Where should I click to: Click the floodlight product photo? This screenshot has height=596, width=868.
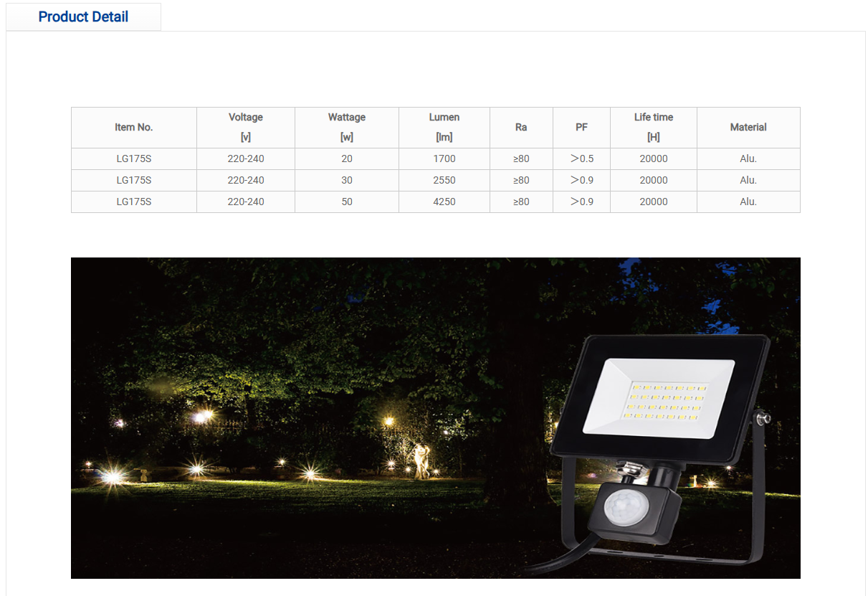[436, 418]
